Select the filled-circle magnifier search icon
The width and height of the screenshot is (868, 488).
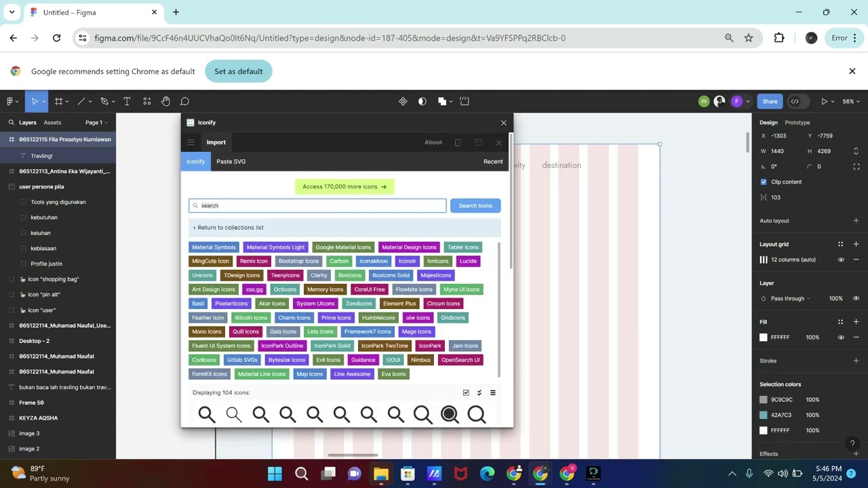click(450, 414)
